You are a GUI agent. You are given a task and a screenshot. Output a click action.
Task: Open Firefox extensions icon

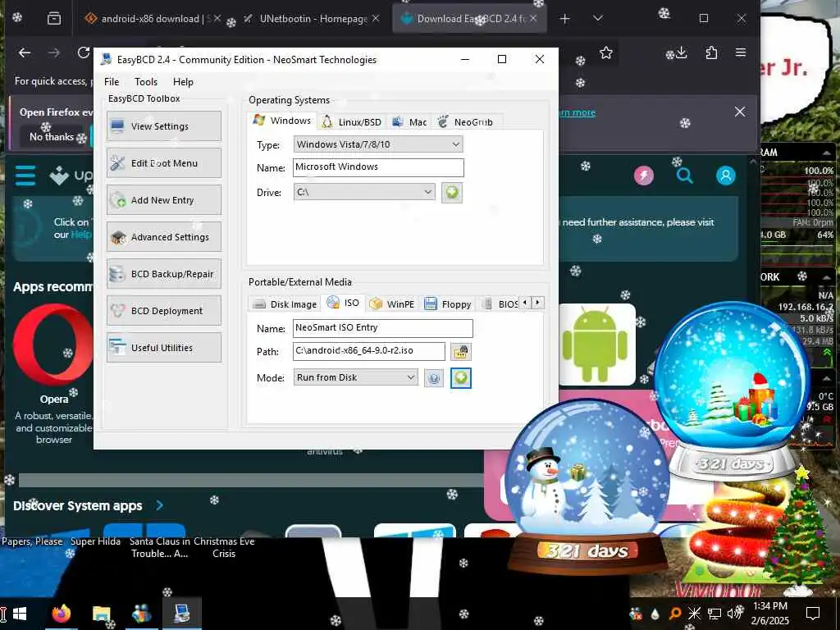pos(711,52)
